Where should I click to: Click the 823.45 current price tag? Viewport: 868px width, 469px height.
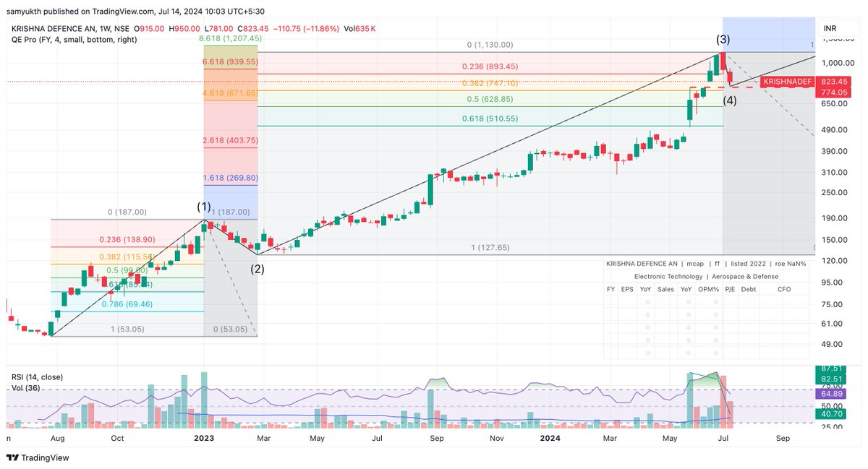click(833, 82)
